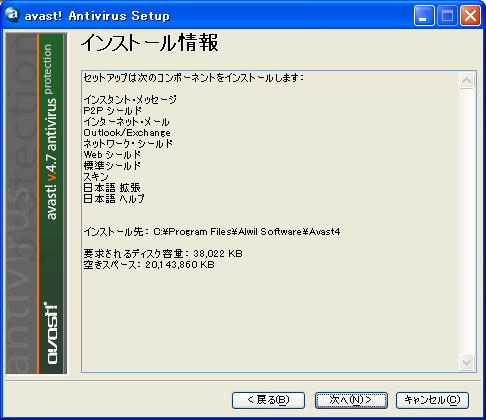The height and width of the screenshot is (420, 486).
Task: Click the install path C:¥Program Files¥Alwil Software¥Avast4
Action: (247, 232)
